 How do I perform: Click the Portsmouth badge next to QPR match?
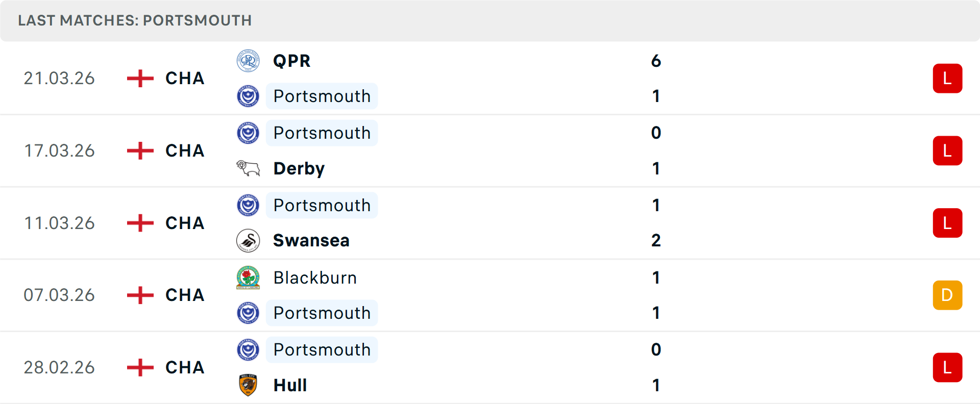[x=249, y=96]
